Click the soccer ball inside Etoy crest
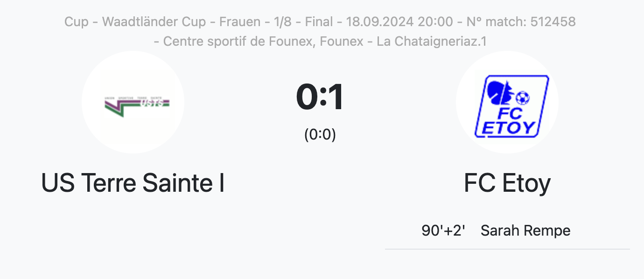 (523, 98)
